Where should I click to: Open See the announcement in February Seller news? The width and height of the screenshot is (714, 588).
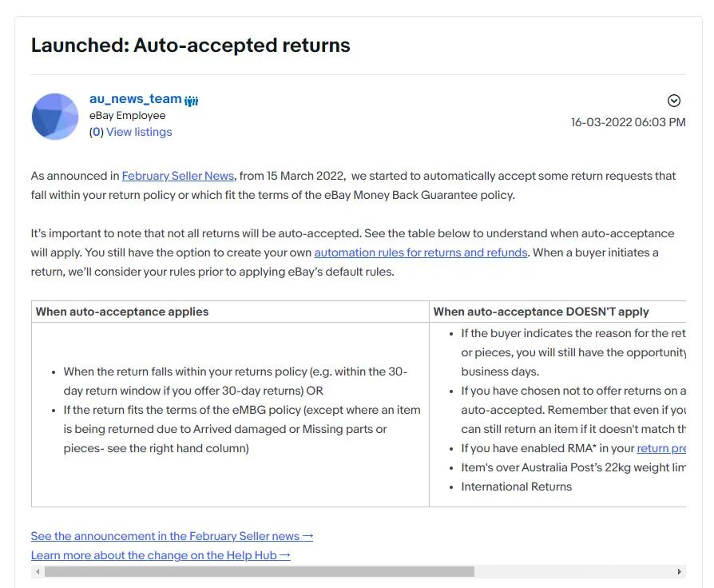[x=172, y=536]
